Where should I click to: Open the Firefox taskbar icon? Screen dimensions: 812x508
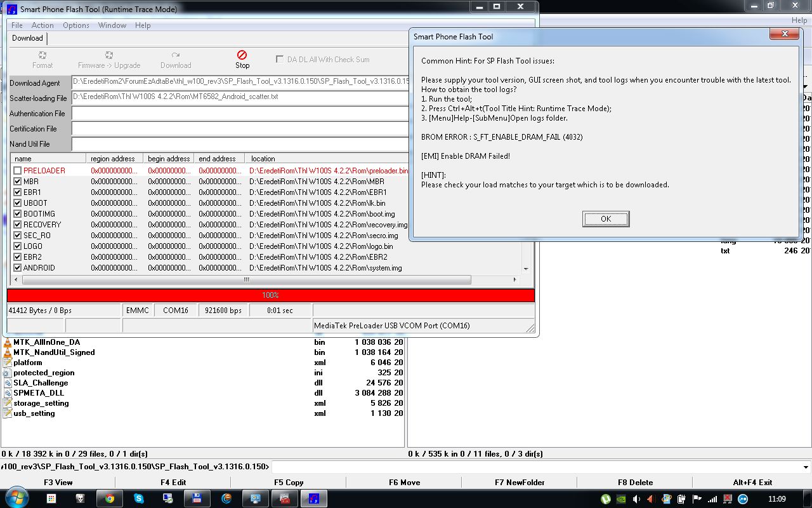pos(226,498)
